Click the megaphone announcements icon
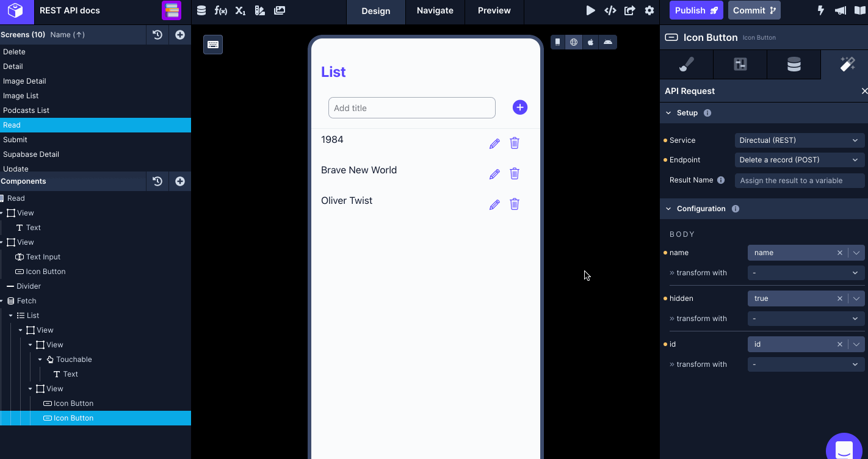Image resolution: width=868 pixels, height=459 pixels. tap(841, 10)
